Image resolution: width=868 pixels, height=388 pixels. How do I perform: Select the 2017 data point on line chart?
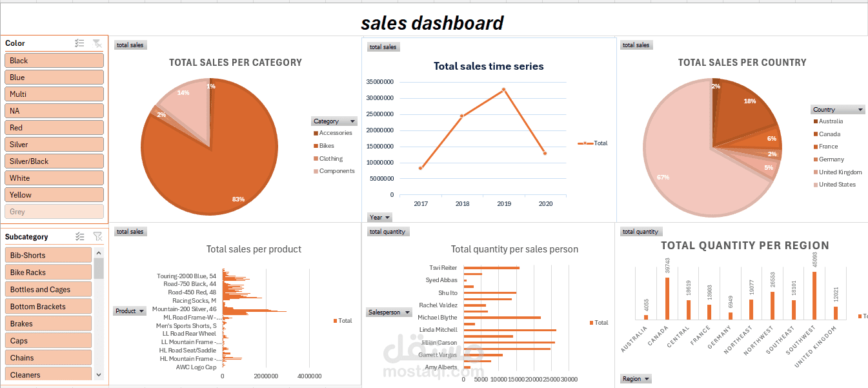pyautogui.click(x=421, y=168)
